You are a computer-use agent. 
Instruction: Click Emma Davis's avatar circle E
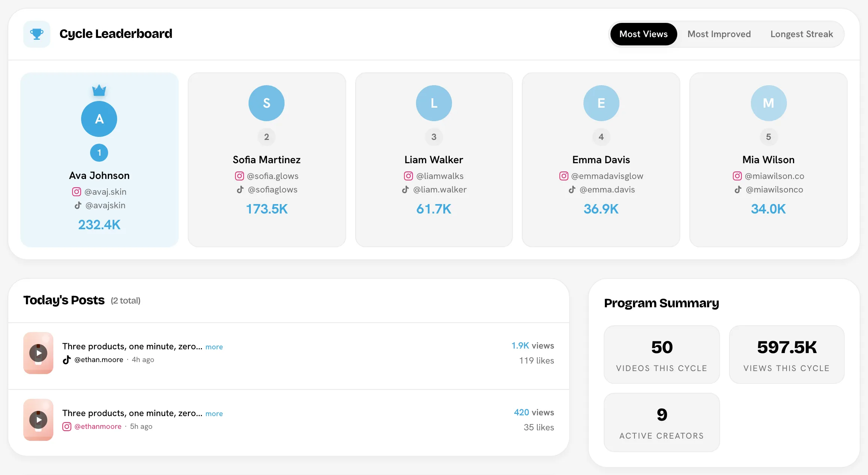click(x=601, y=103)
